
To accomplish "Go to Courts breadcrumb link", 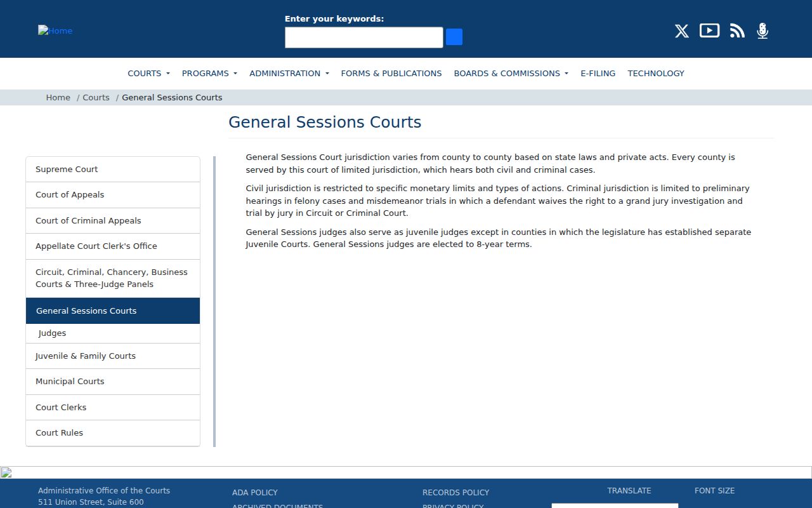I will [x=96, y=98].
